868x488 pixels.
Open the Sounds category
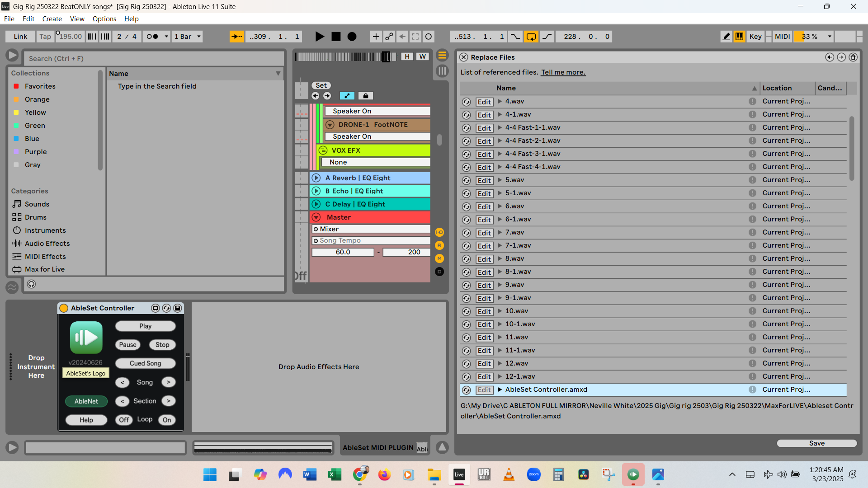[x=37, y=204]
